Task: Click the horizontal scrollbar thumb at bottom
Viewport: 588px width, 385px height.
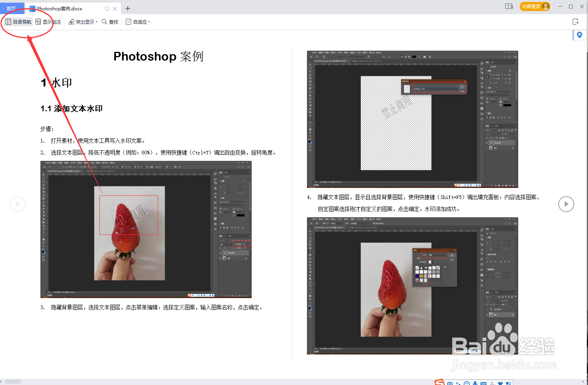Action: pyautogui.click(x=13, y=382)
